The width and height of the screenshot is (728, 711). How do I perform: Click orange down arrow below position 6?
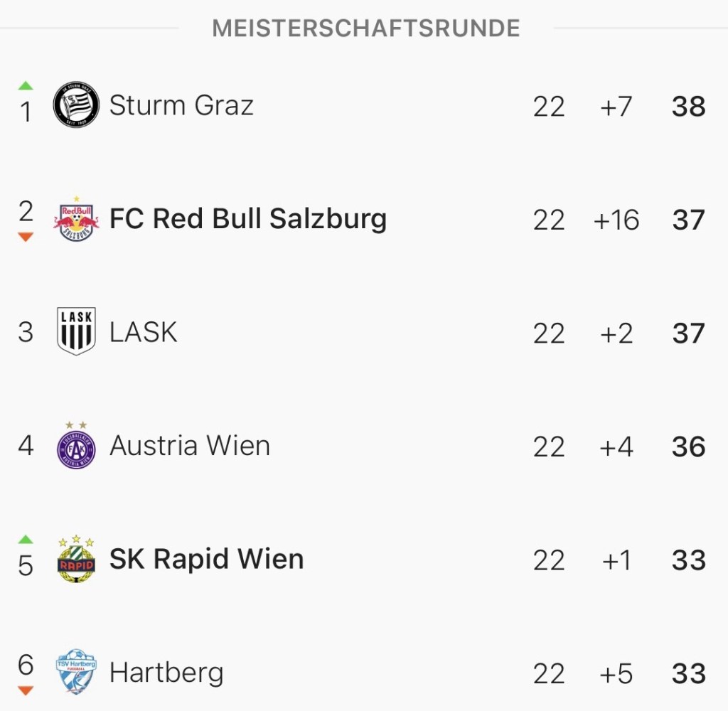click(x=26, y=690)
